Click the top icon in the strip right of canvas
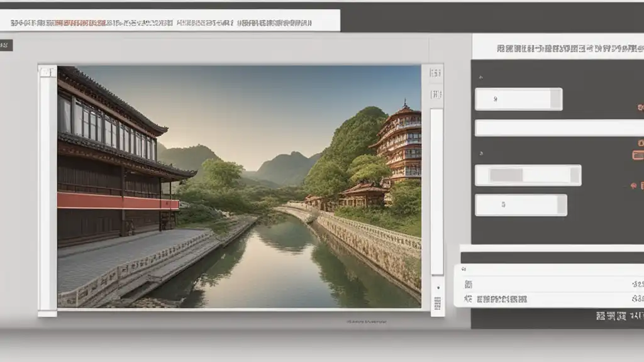Viewport: 644px width, 362px height. coord(435,73)
